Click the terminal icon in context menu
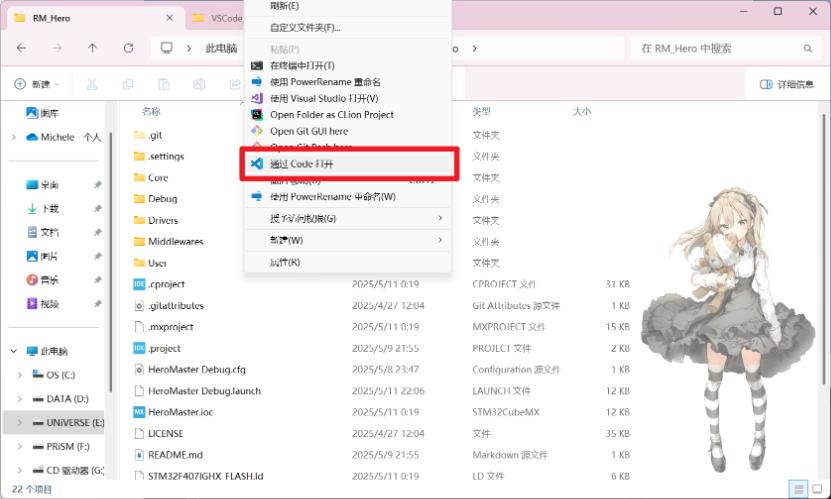831x499 pixels. pyautogui.click(x=257, y=66)
